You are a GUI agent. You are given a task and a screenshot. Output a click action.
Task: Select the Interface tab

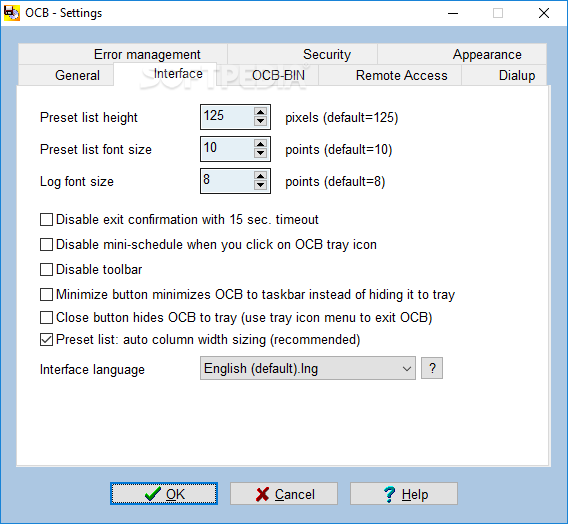(166, 74)
